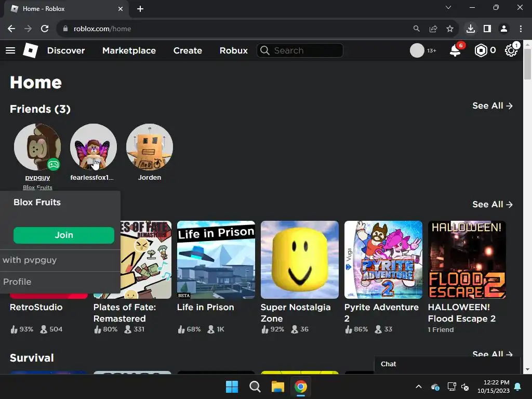Share this page via share icon

point(433,29)
